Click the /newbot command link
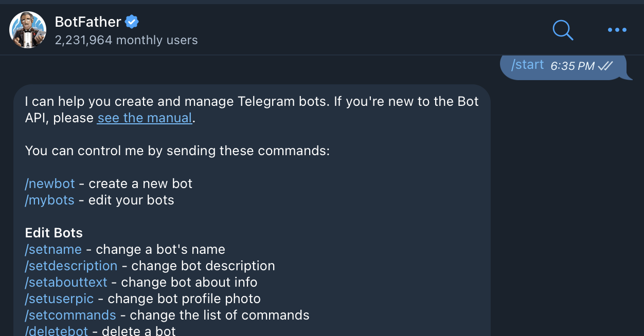The image size is (644, 336). (50, 183)
